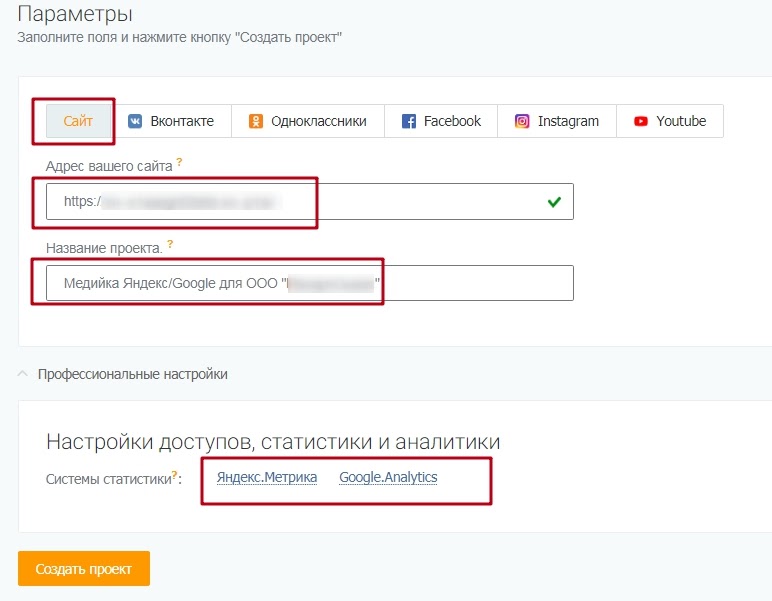Switch to the Сайт tab
This screenshot has width=772, height=601.
[78, 121]
